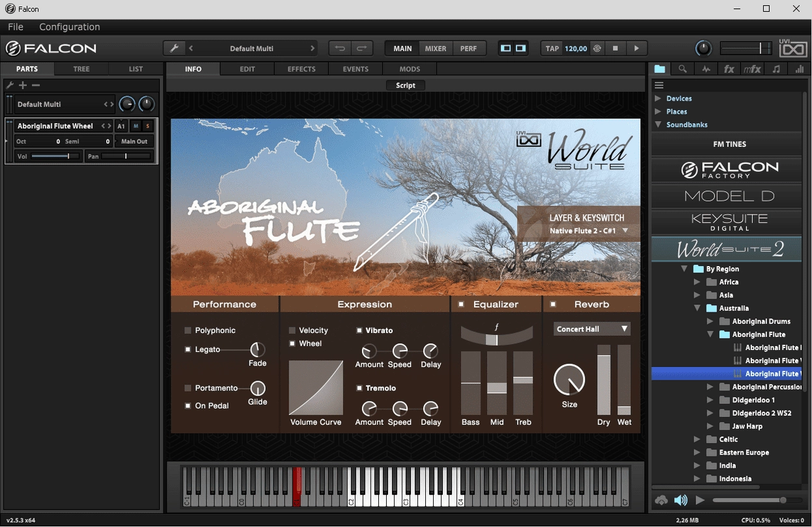Expand the Africa folder
This screenshot has width=812, height=527.
click(697, 282)
